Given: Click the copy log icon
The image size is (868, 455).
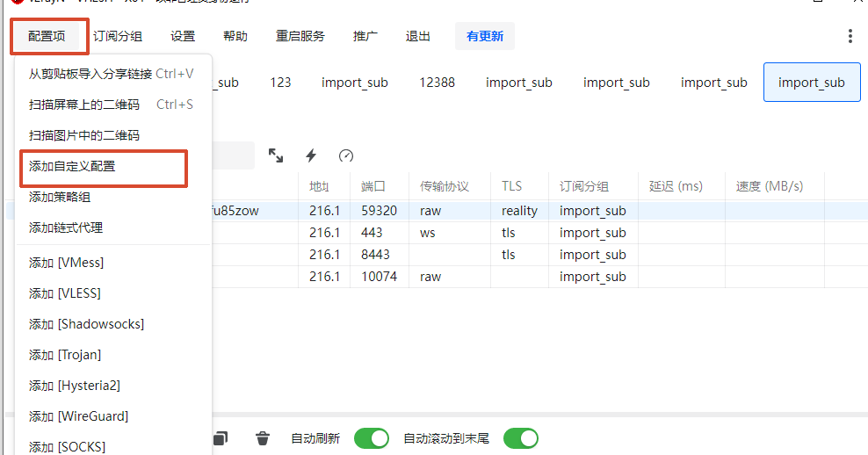Looking at the screenshot, I should point(221,438).
